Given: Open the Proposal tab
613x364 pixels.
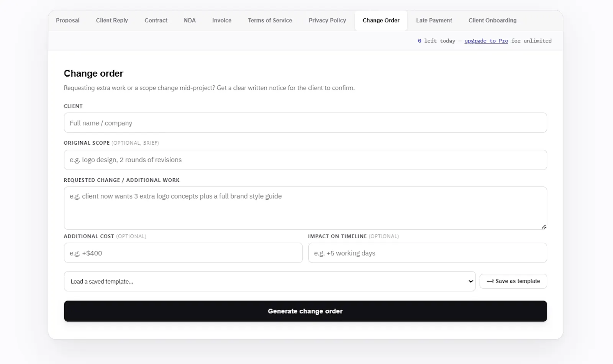Looking at the screenshot, I should 67,20.
